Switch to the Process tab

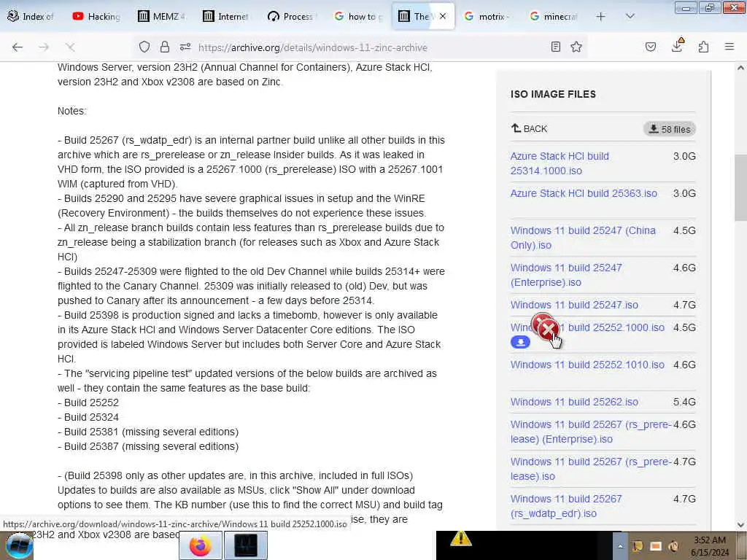292,17
